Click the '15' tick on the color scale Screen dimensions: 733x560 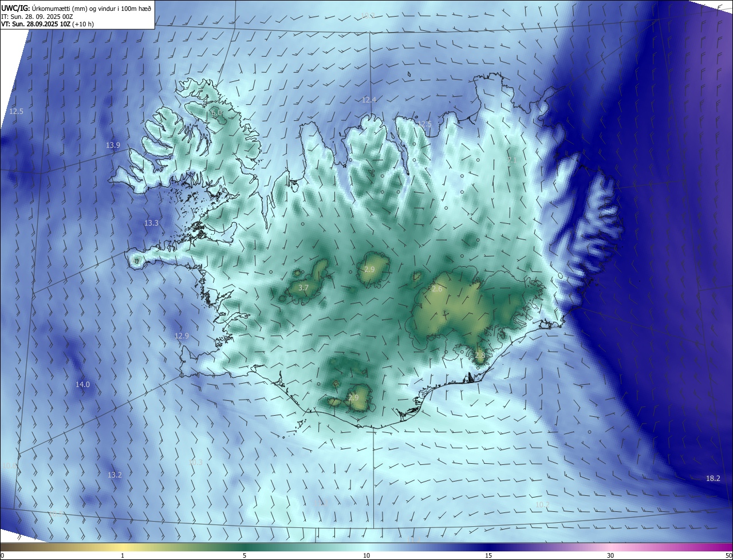point(488,555)
